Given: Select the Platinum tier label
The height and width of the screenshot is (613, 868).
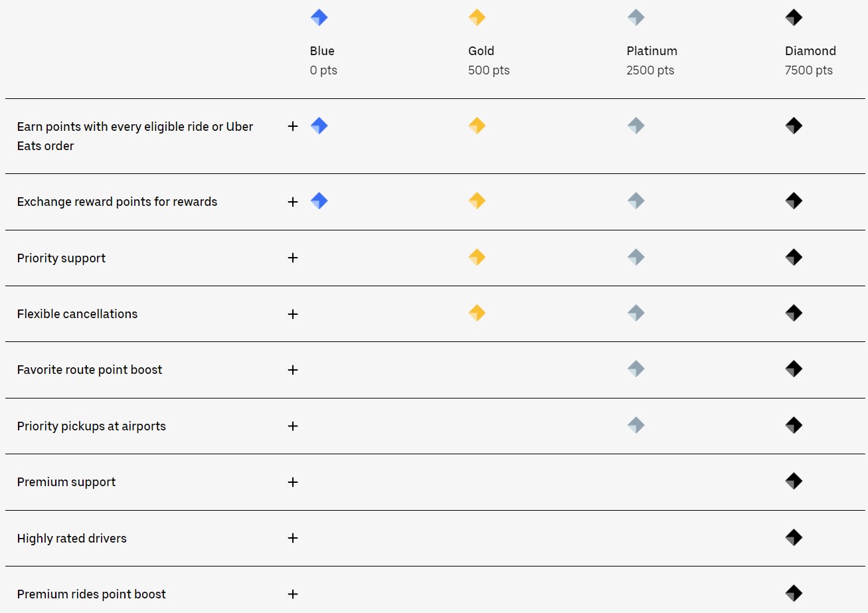Looking at the screenshot, I should pyautogui.click(x=651, y=51).
